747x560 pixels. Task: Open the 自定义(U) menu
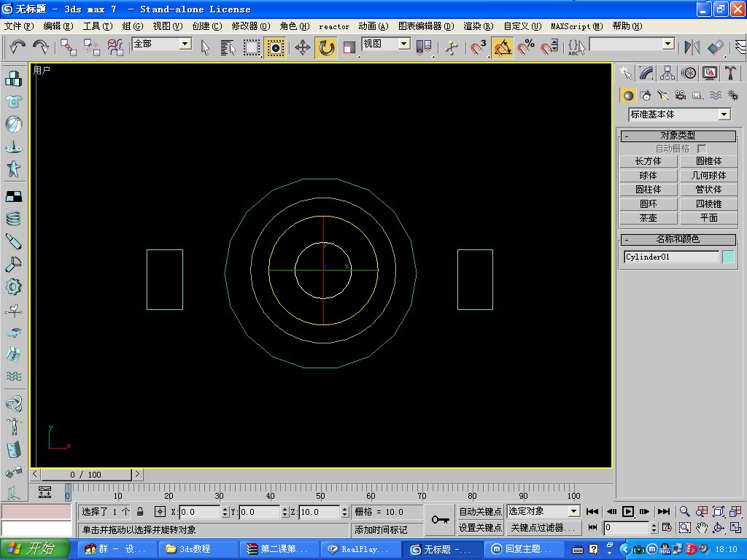click(x=522, y=26)
